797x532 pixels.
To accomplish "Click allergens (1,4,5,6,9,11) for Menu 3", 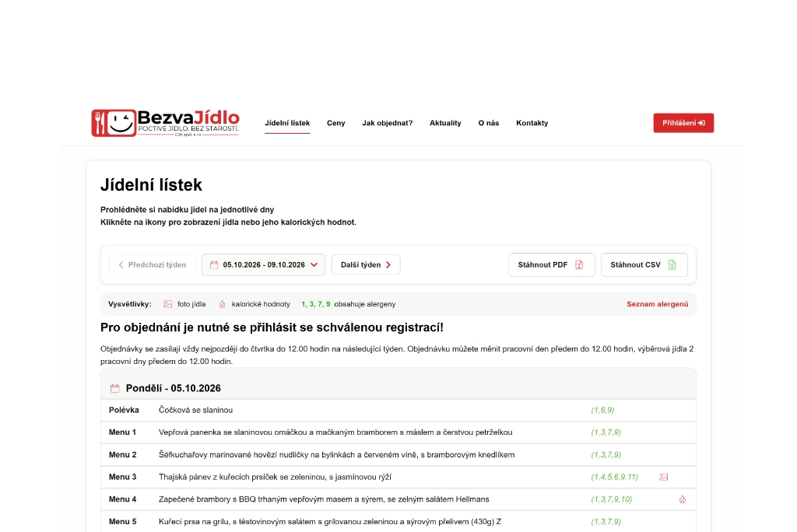I will [615, 477].
